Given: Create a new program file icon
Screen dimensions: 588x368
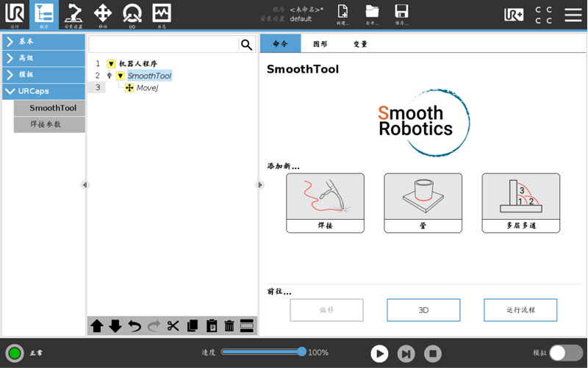Looking at the screenshot, I should click(343, 14).
